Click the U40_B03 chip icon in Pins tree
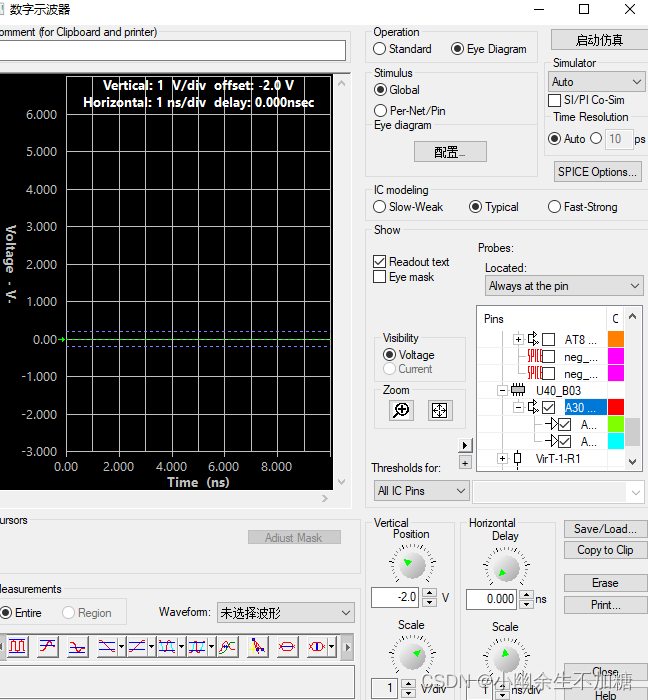 point(518,390)
